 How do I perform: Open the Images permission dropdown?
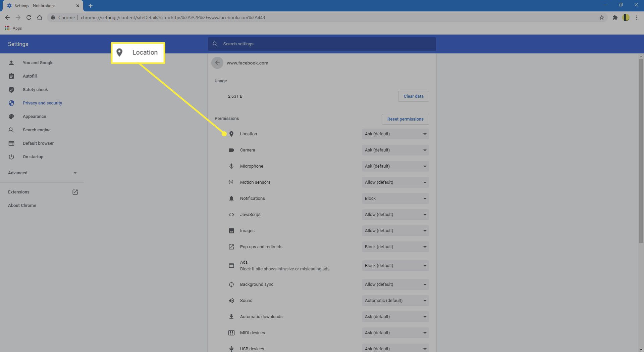pyautogui.click(x=395, y=231)
